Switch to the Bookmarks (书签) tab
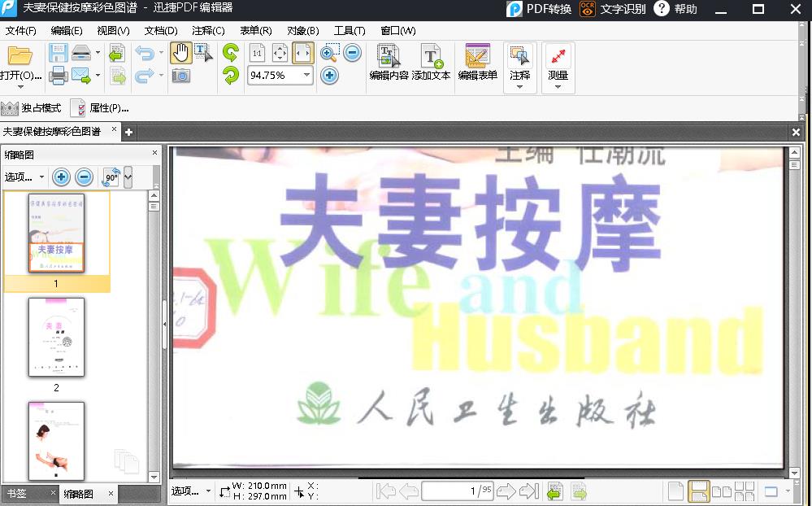Image resolution: width=812 pixels, height=506 pixels. tap(16, 493)
